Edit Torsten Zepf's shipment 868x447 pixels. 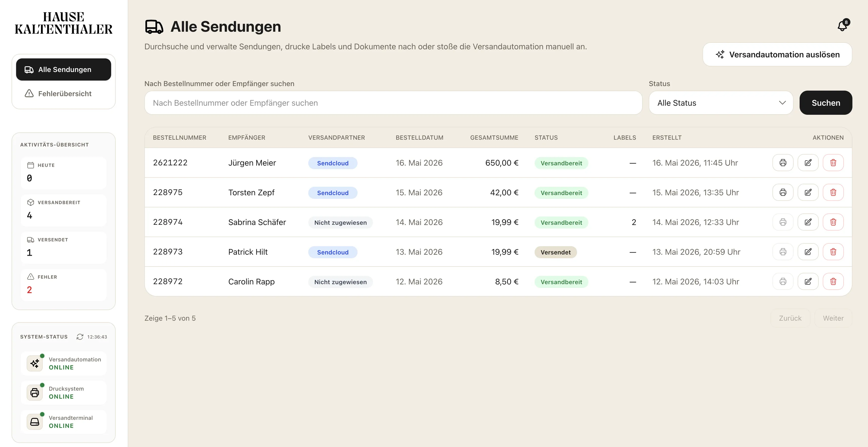[x=808, y=192]
